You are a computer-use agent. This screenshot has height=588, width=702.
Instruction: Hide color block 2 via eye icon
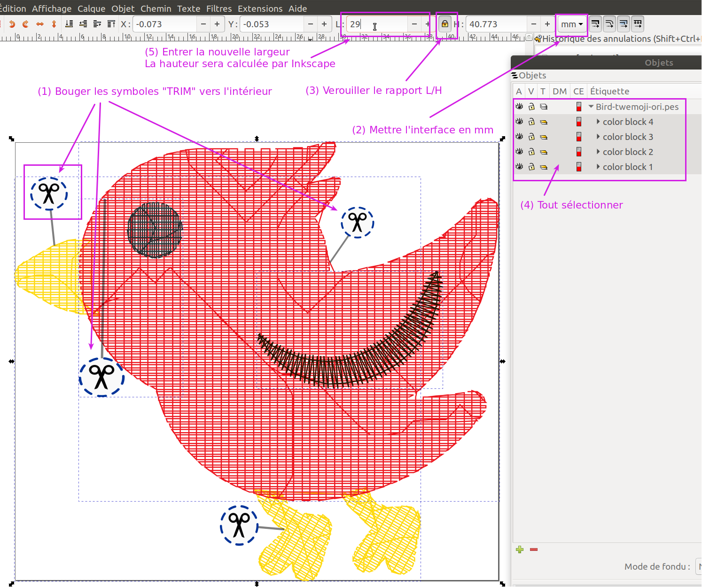tap(519, 152)
